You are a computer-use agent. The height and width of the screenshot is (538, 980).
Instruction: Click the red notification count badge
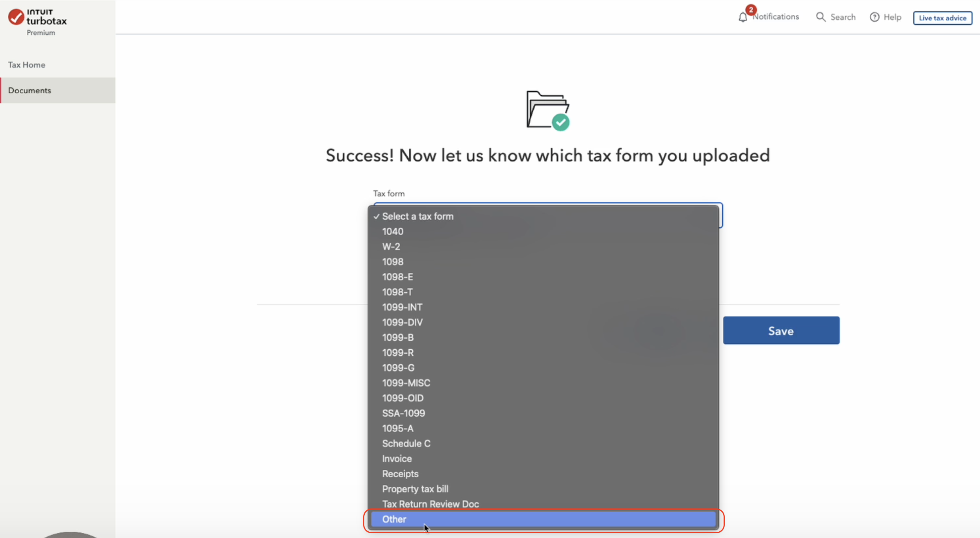point(750,9)
